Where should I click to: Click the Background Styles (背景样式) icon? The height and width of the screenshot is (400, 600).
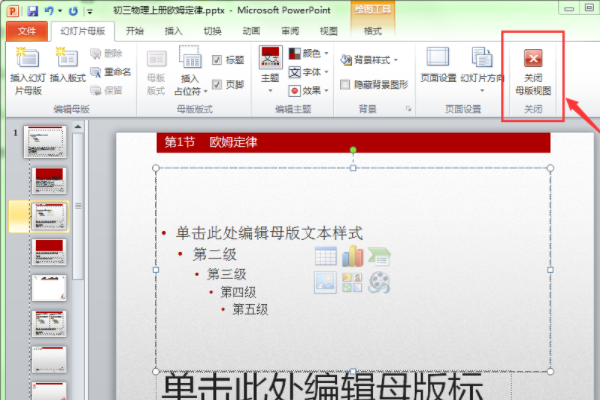[x=346, y=60]
